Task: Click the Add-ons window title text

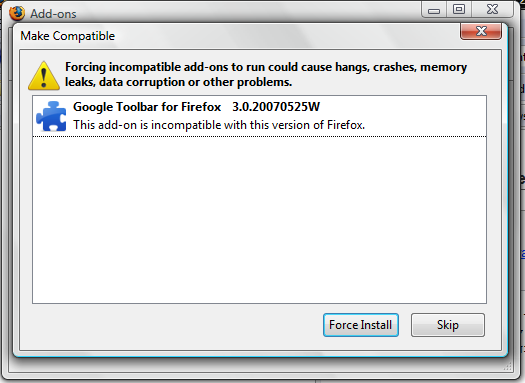Action: (x=53, y=14)
